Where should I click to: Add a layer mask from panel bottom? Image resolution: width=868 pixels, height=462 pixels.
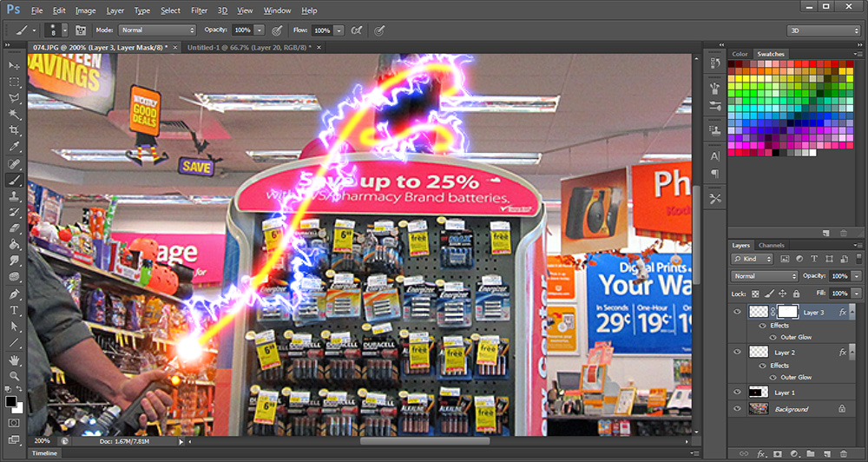(779, 453)
